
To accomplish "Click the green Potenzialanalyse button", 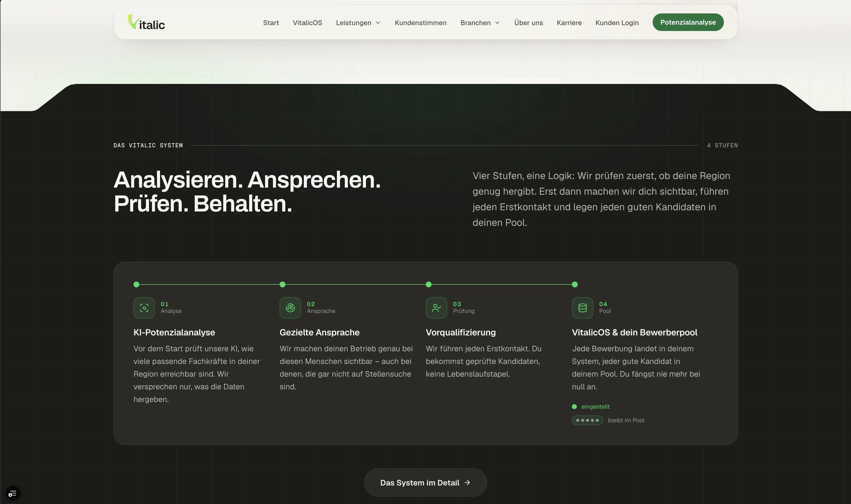I will click(688, 22).
